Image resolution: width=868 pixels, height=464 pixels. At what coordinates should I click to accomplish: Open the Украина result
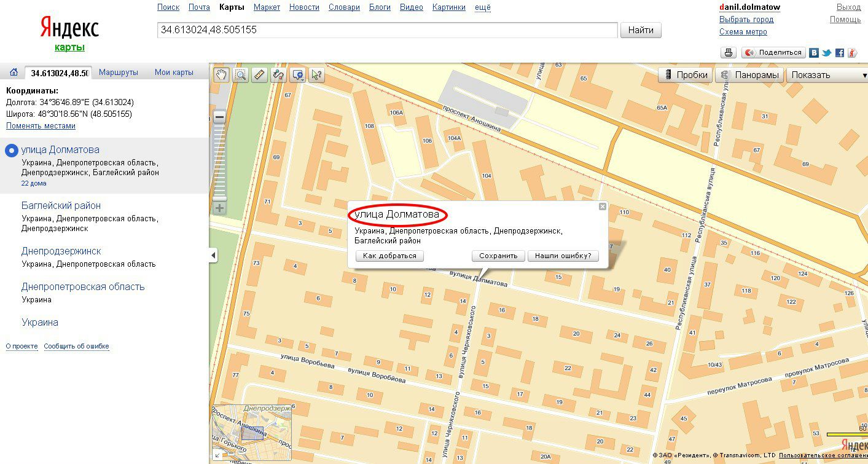point(40,323)
